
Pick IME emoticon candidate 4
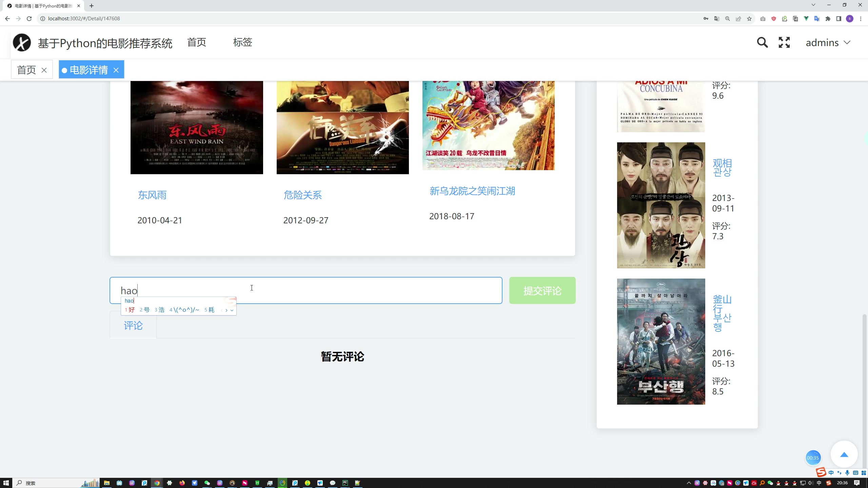pos(184,310)
